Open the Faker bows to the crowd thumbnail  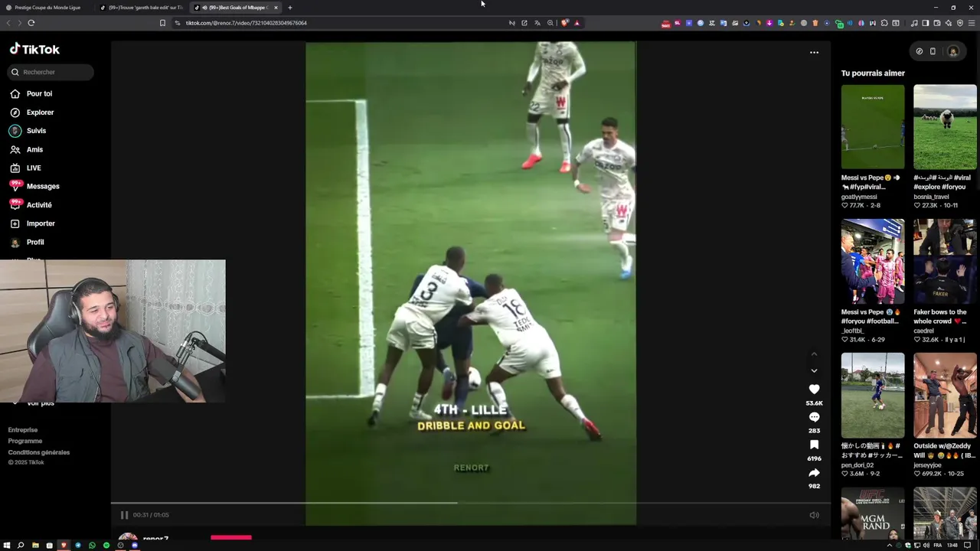coord(945,261)
